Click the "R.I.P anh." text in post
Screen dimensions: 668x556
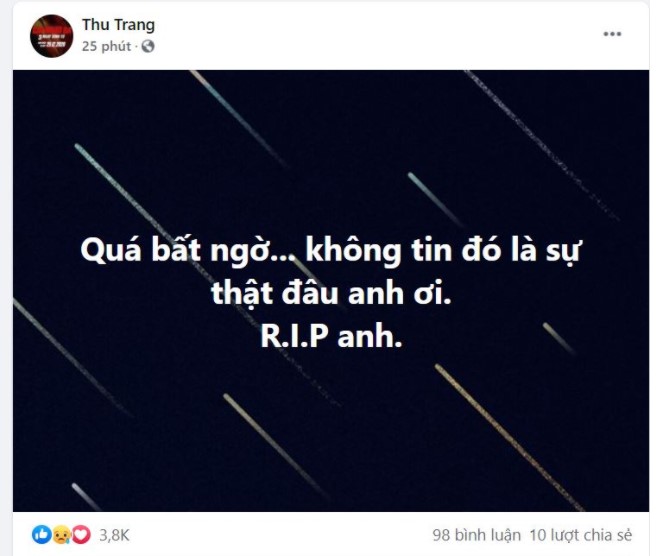(331, 337)
